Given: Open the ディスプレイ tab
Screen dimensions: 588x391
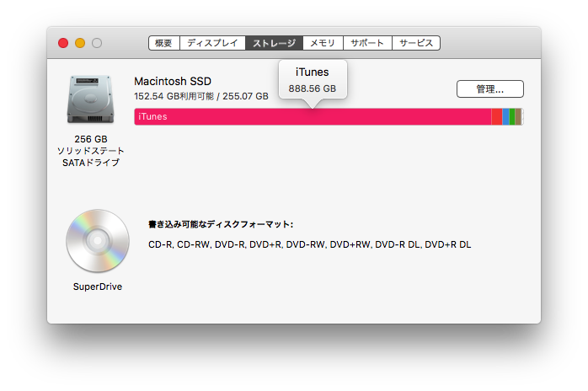Looking at the screenshot, I should pos(212,43).
